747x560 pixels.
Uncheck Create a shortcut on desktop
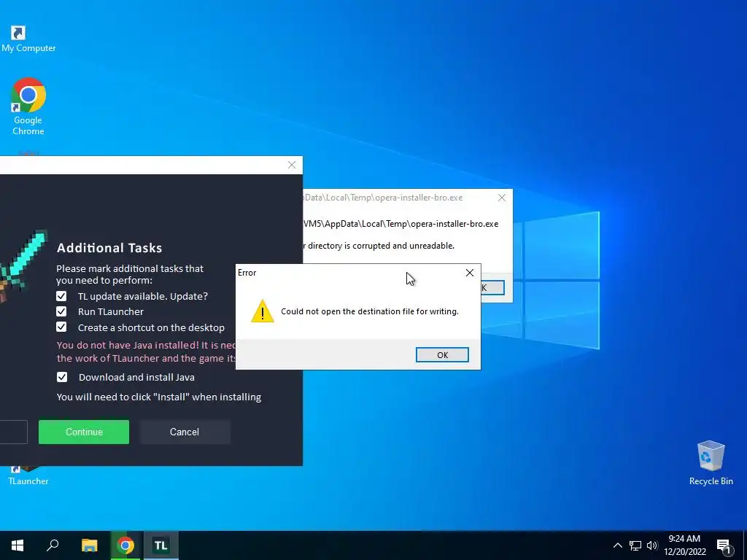pos(61,327)
